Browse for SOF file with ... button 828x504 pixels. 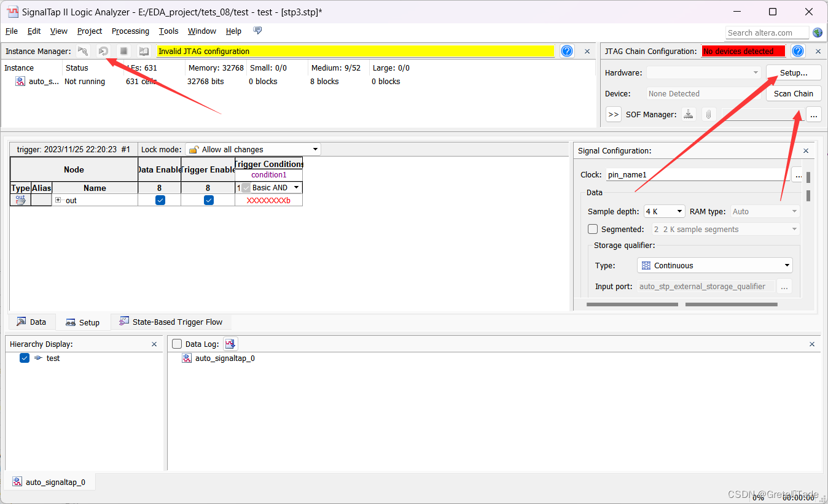pyautogui.click(x=814, y=114)
